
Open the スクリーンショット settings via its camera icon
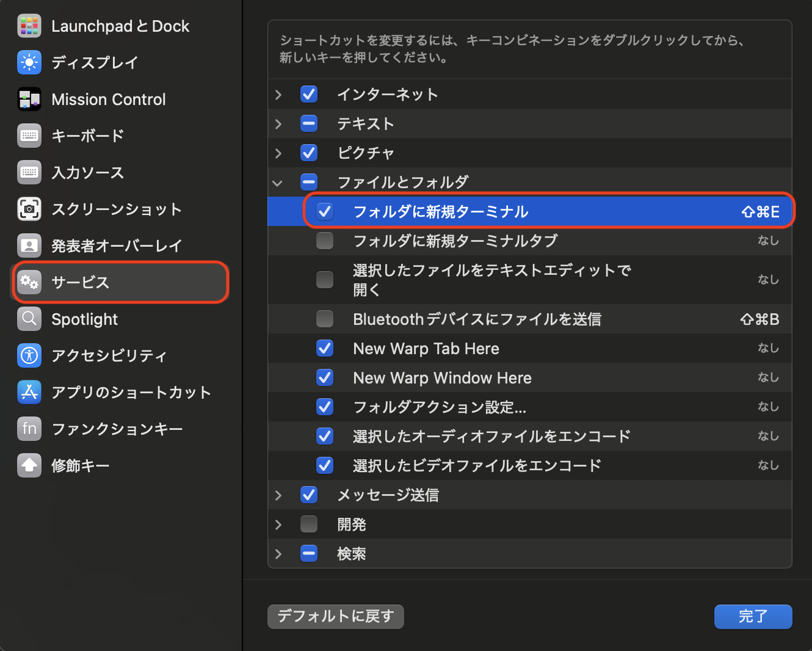(29, 209)
